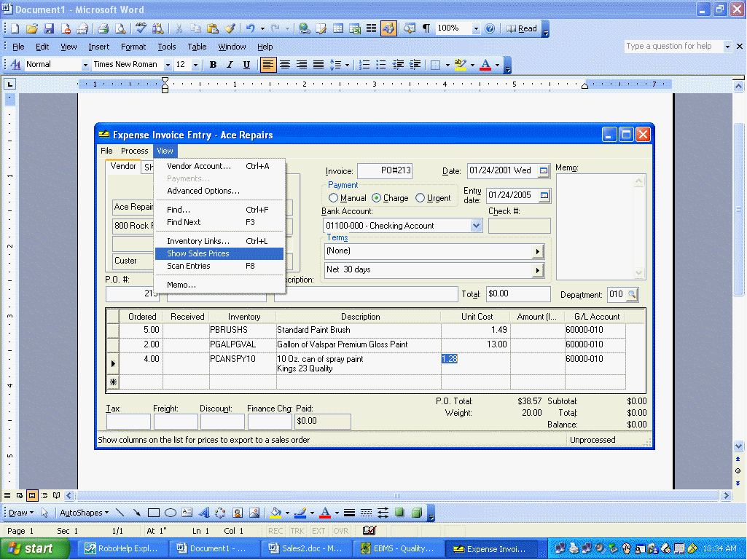Screen dimensions: 747x560
Task: Open the invoice Date calendar dropdown
Action: [544, 170]
